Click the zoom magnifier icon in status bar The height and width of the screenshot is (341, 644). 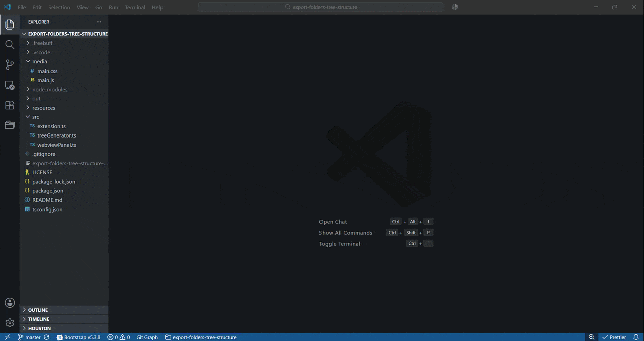tap(592, 337)
